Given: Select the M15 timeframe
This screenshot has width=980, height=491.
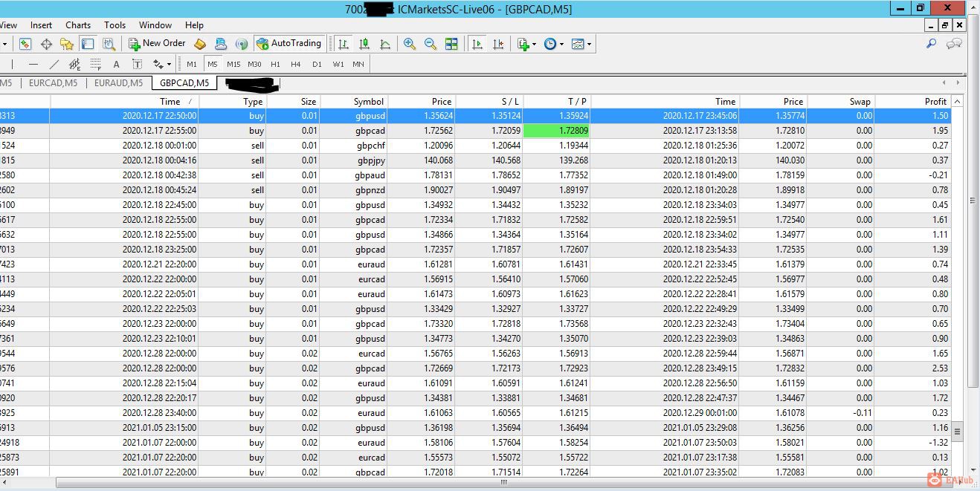Looking at the screenshot, I should click(x=233, y=64).
